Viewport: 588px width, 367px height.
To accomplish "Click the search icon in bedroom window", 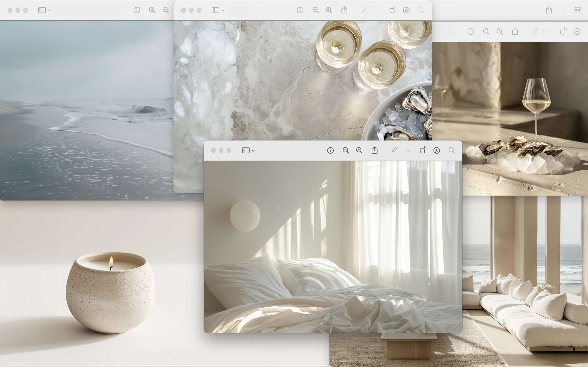I will (x=452, y=151).
